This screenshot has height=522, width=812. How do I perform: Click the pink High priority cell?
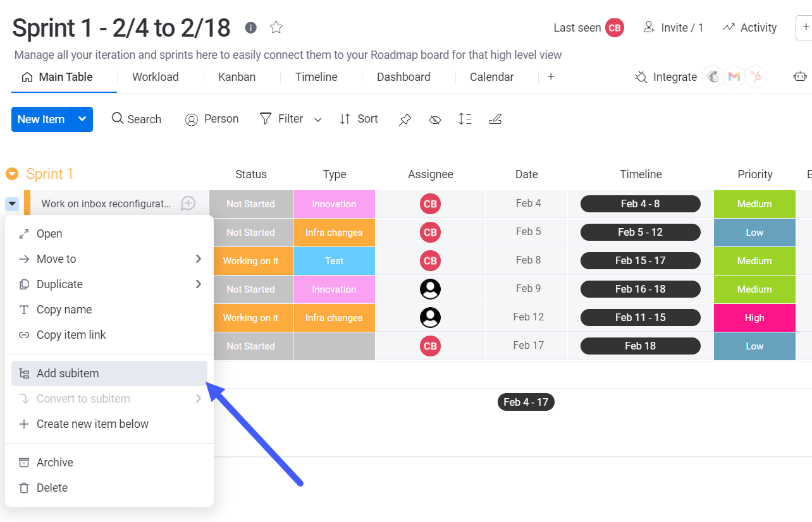[754, 317]
